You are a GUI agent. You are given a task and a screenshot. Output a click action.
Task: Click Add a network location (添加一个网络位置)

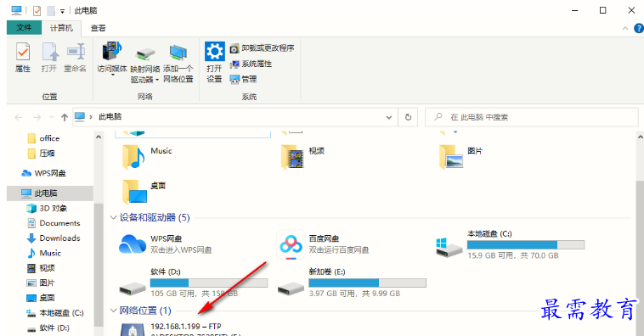point(178,64)
